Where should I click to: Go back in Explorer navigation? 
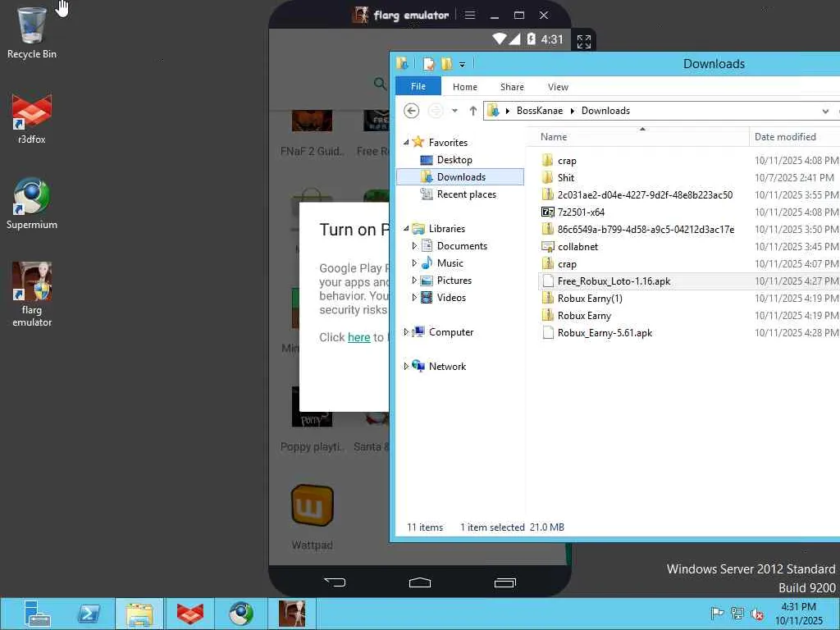pos(411,111)
